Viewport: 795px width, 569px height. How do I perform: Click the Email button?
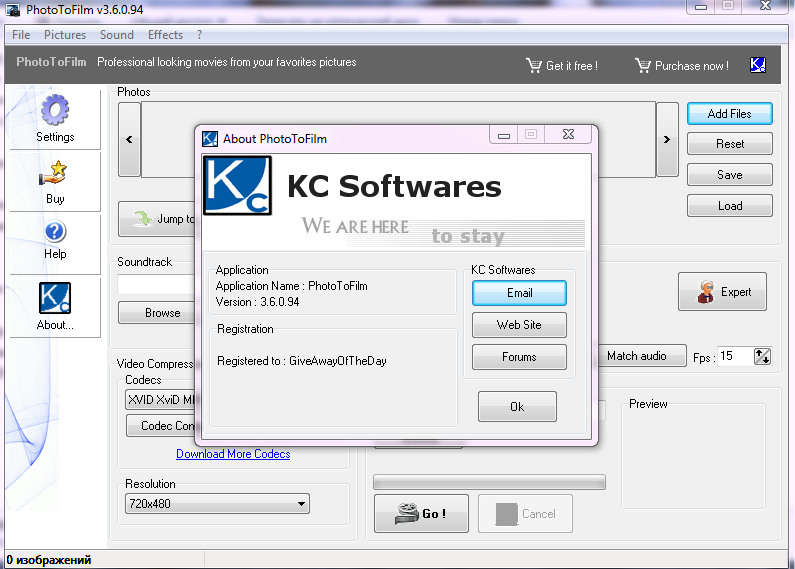519,293
